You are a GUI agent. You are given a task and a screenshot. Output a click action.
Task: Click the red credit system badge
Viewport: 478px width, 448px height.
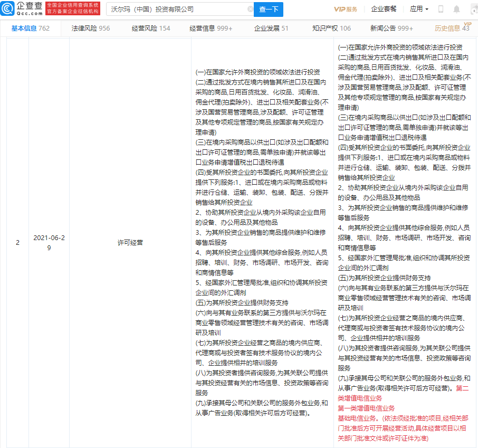click(x=72, y=9)
